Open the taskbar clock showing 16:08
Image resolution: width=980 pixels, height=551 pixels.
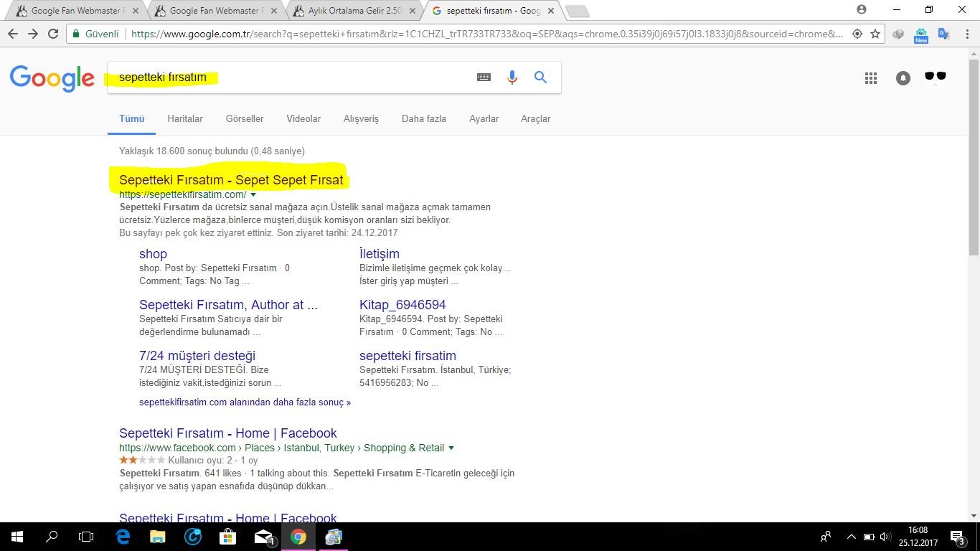coord(918,537)
